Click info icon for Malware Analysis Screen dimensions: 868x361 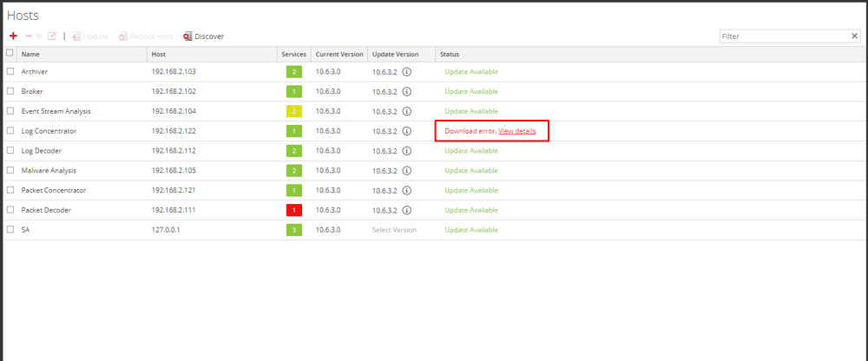(407, 171)
